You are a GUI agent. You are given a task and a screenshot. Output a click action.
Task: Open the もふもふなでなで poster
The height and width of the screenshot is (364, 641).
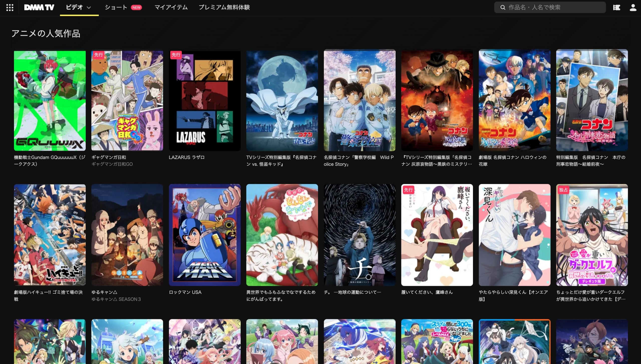[282, 235]
